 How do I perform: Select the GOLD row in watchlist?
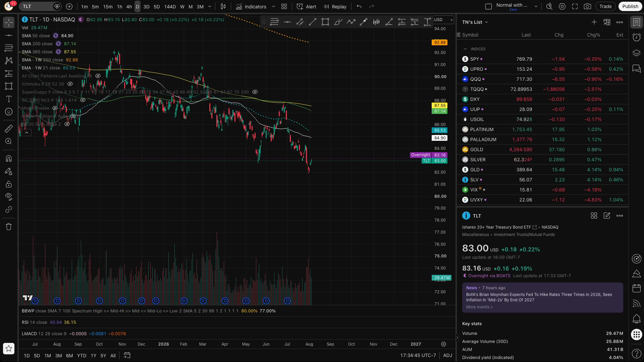coord(542,149)
